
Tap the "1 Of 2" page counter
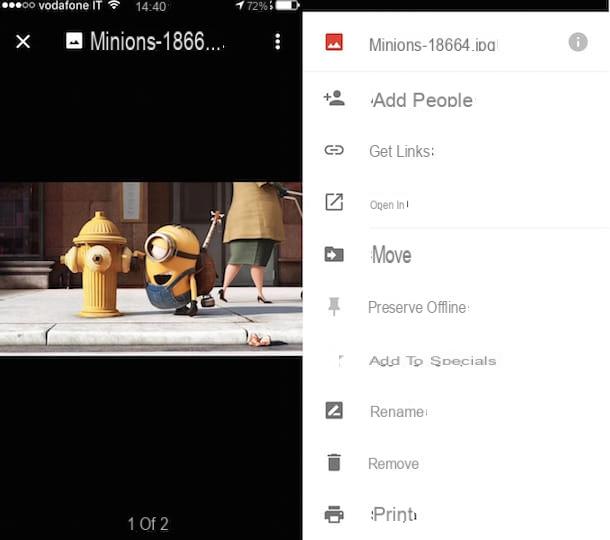(x=148, y=524)
